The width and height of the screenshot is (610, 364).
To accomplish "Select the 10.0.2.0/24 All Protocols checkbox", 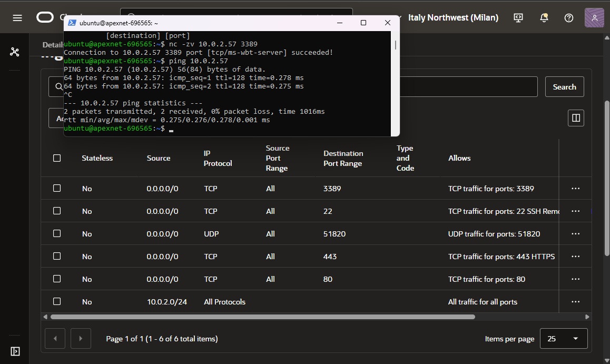I will coord(57,301).
